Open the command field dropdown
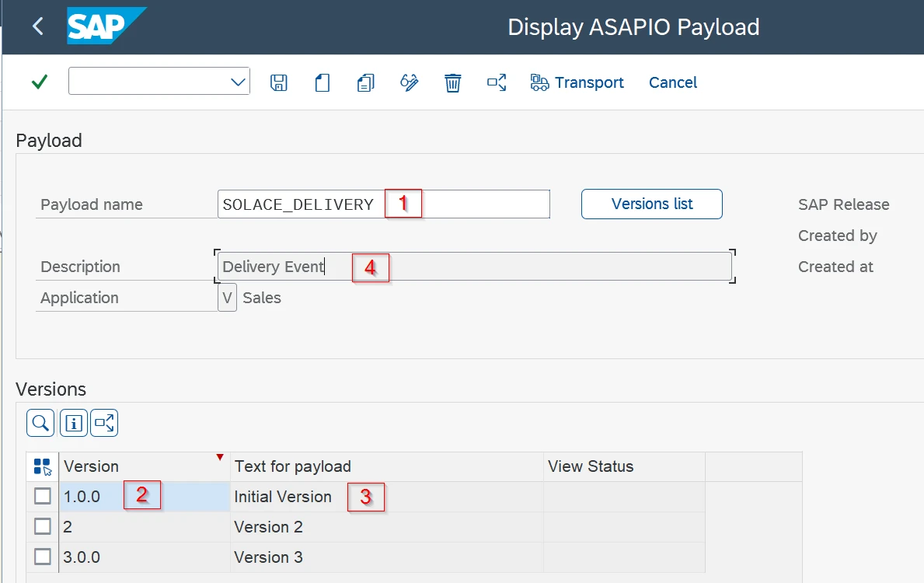This screenshot has height=583, width=924. (x=238, y=82)
